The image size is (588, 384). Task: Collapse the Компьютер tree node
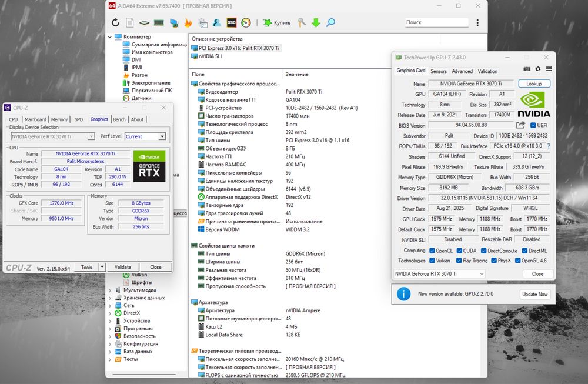coord(109,36)
